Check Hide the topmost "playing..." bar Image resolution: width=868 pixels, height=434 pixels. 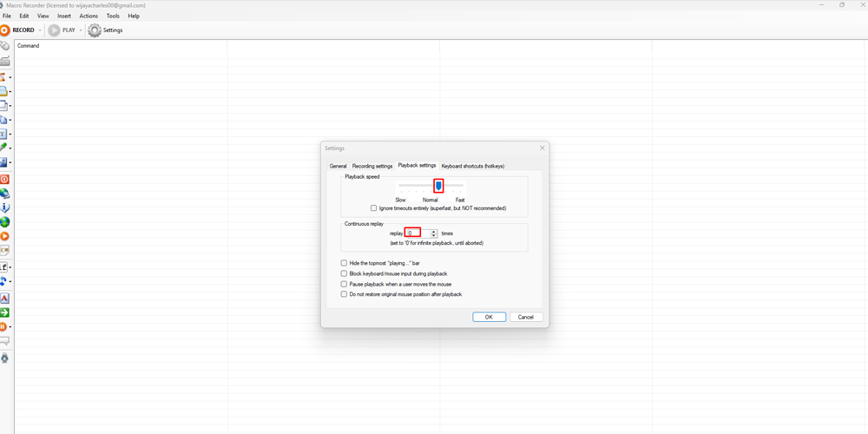click(345, 263)
